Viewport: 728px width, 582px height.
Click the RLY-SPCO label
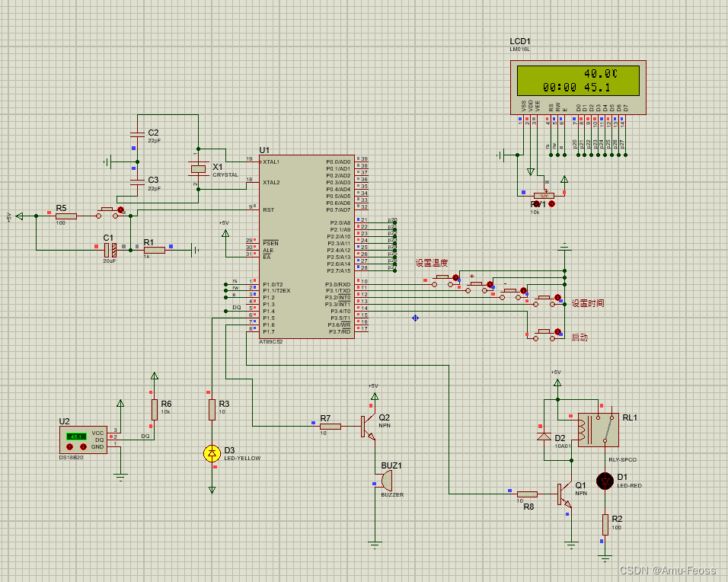point(623,459)
